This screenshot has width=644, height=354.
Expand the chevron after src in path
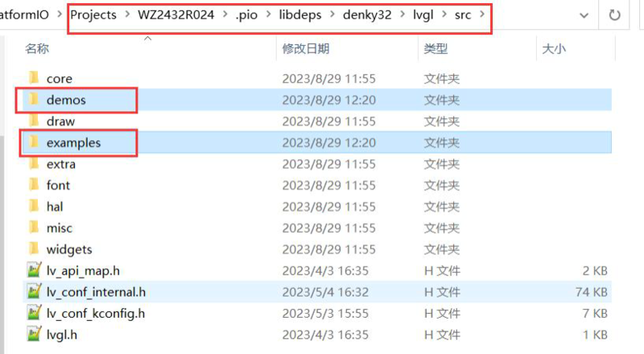click(x=481, y=14)
